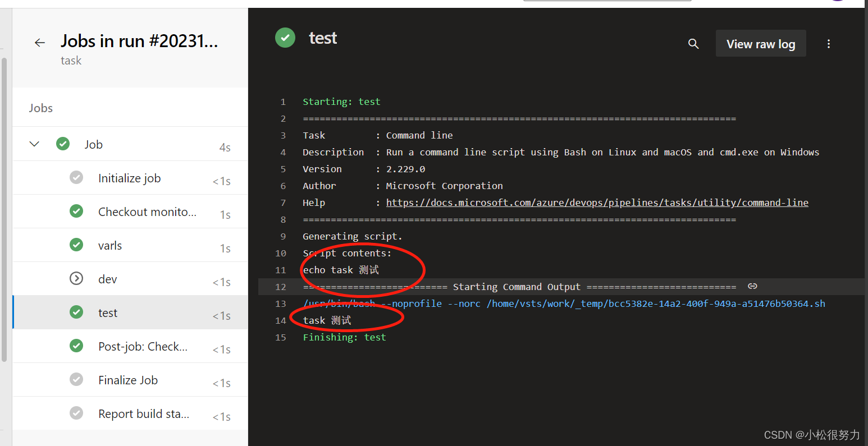Click varls green check icon
Image resolution: width=868 pixels, height=446 pixels.
coord(76,245)
